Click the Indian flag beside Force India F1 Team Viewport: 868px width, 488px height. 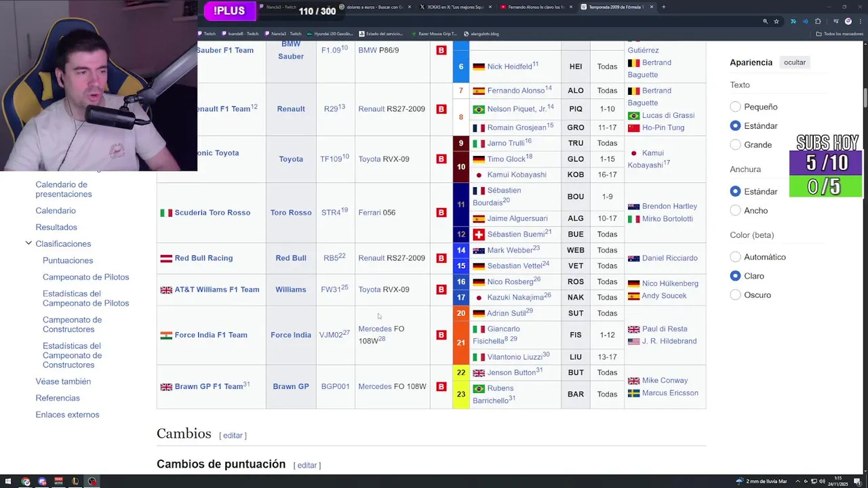coord(166,335)
